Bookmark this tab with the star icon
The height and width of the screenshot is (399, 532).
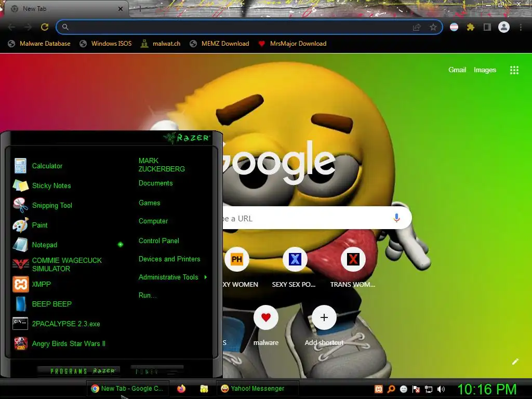point(433,27)
